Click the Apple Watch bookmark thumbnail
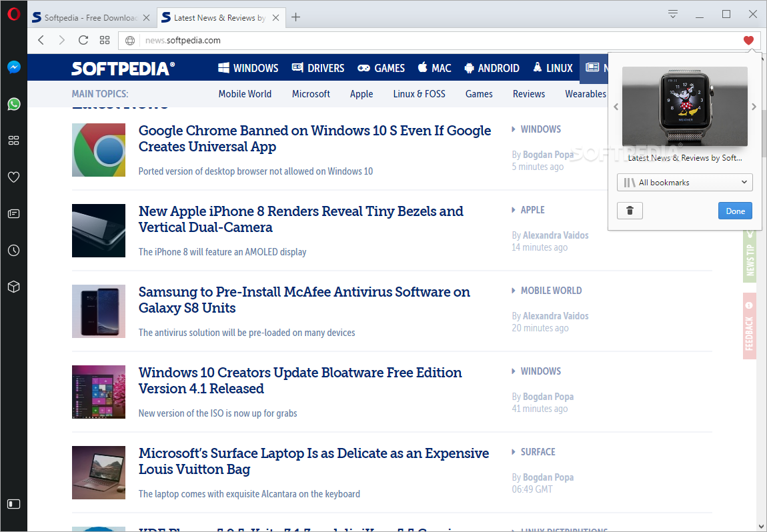The image size is (767, 532). (685, 106)
